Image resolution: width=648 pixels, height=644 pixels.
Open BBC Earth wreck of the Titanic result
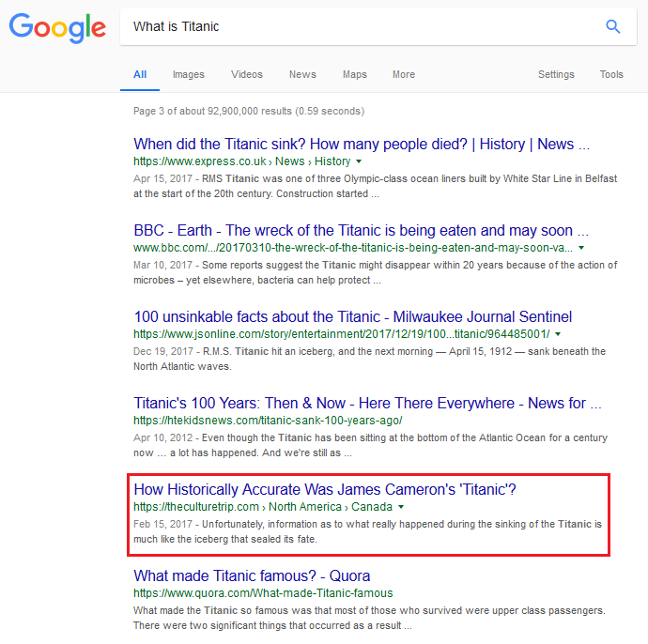click(x=362, y=231)
